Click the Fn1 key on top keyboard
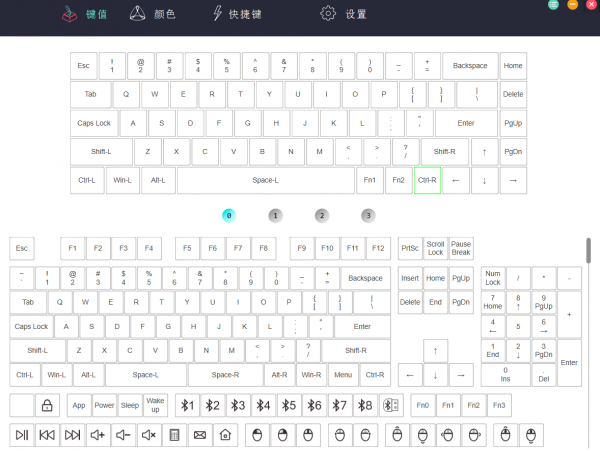This screenshot has width=600, height=451. 370,180
